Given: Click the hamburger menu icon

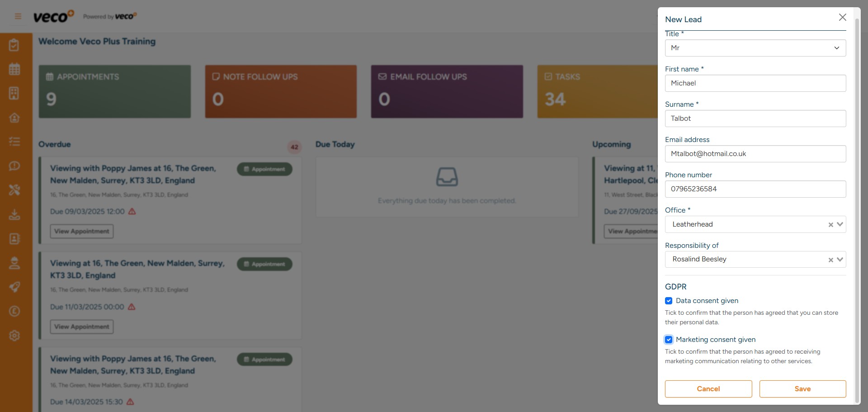Looking at the screenshot, I should point(18,17).
